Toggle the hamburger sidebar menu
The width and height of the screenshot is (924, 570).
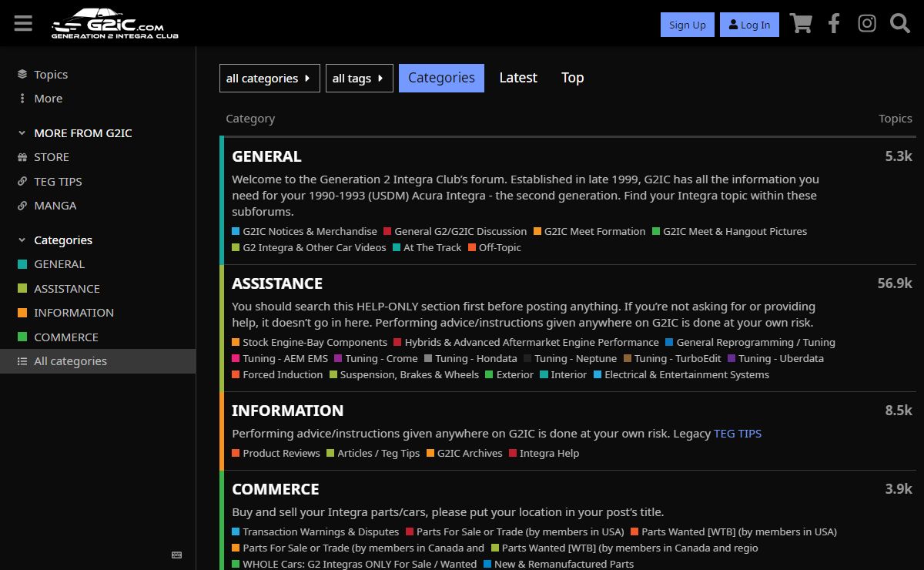tap(23, 24)
